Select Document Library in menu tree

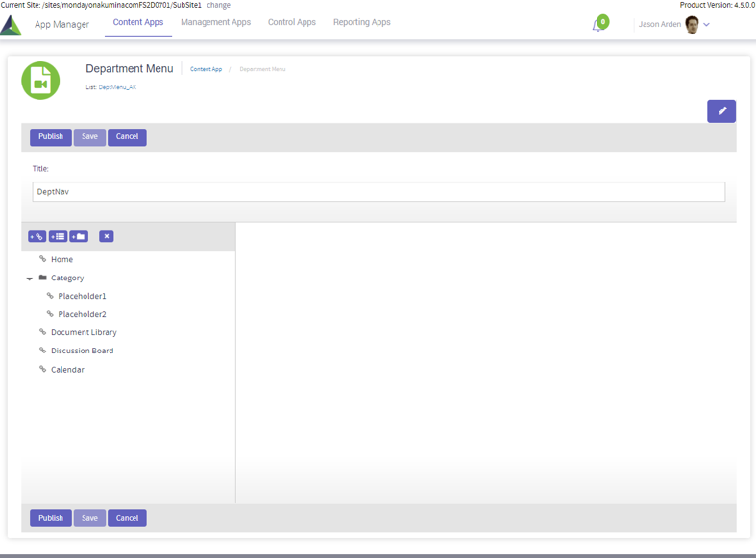[84, 332]
